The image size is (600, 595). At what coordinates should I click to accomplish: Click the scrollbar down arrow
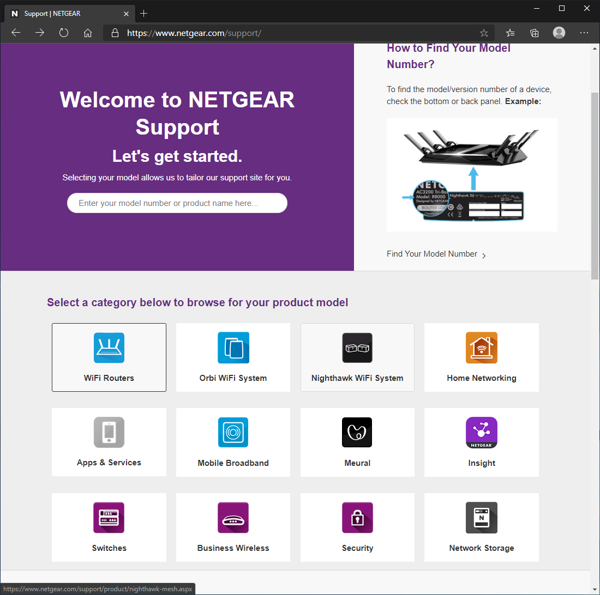[594, 589]
